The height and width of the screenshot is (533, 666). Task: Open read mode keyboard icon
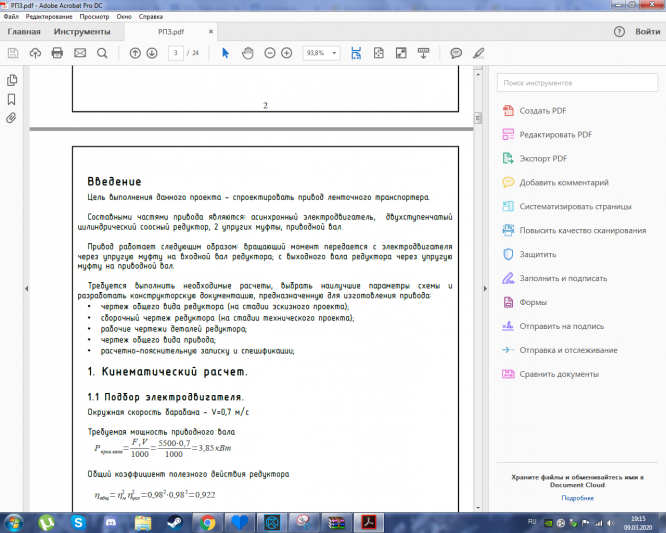(423, 53)
